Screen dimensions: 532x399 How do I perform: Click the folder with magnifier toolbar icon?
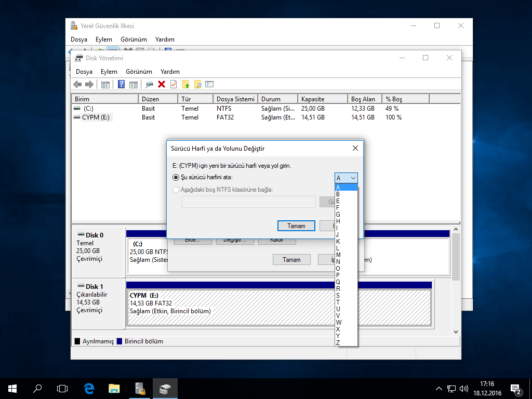197,85
